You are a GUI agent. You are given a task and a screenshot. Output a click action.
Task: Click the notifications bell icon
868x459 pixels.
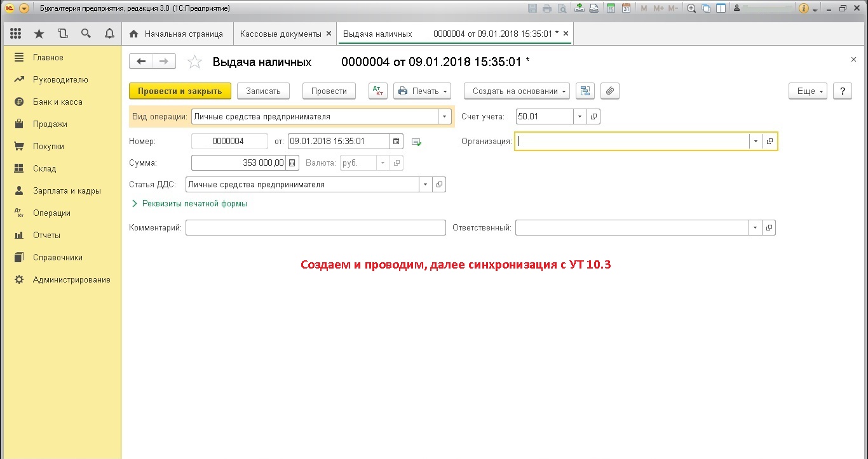(x=109, y=34)
